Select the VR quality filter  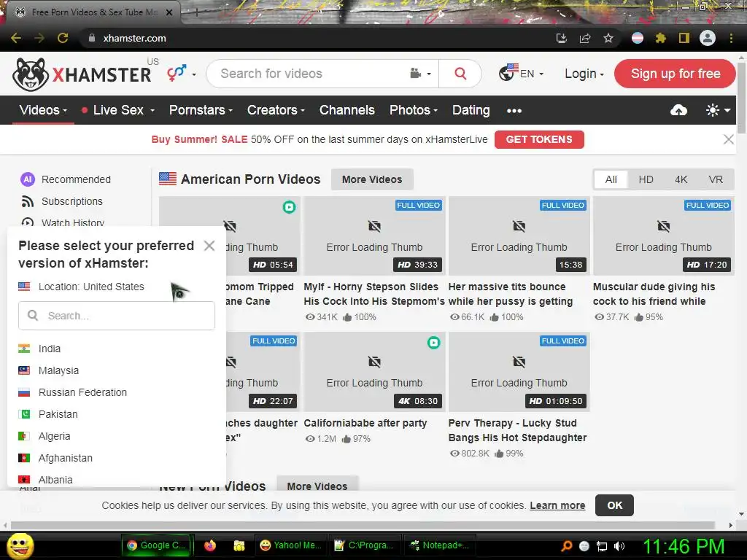coord(716,179)
